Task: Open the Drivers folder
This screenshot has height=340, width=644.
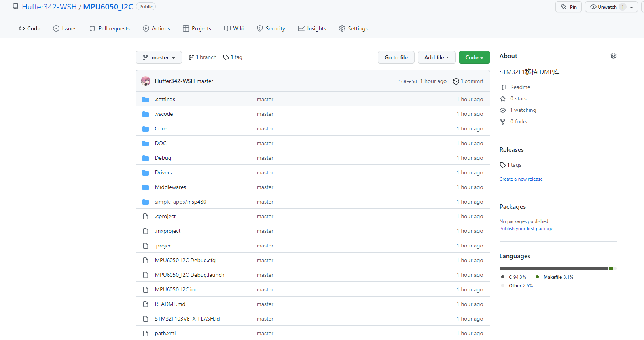Action: point(163,172)
